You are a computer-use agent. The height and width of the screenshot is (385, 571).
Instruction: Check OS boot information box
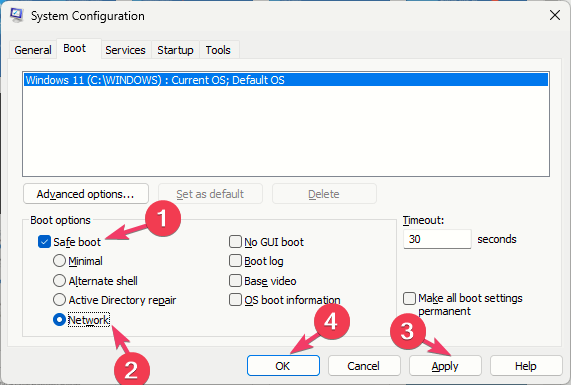[x=235, y=300]
